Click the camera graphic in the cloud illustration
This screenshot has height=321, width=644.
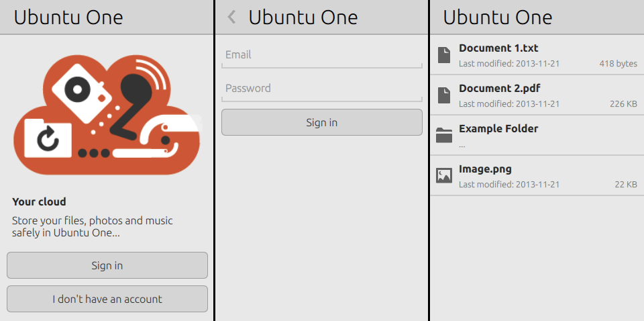click(82, 93)
